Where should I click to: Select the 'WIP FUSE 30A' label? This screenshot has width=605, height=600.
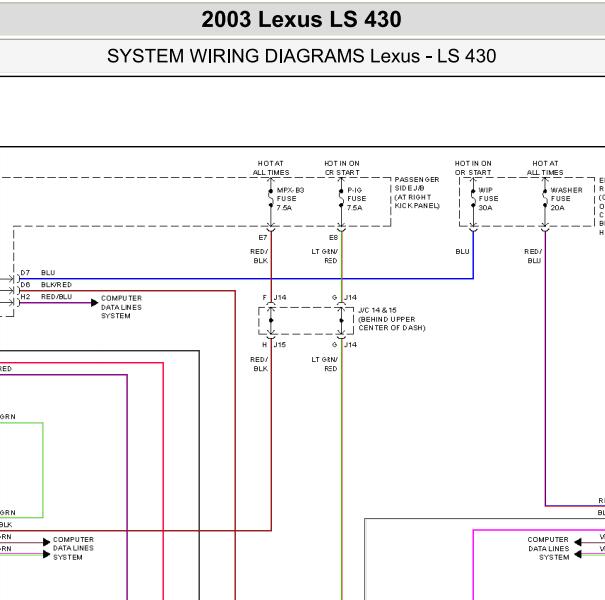488,199
